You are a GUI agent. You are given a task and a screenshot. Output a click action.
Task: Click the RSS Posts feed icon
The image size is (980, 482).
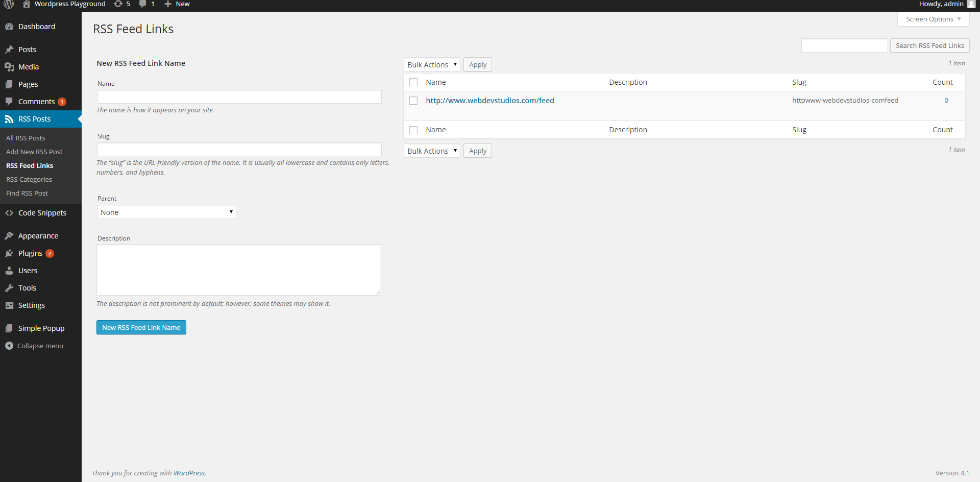(9, 119)
